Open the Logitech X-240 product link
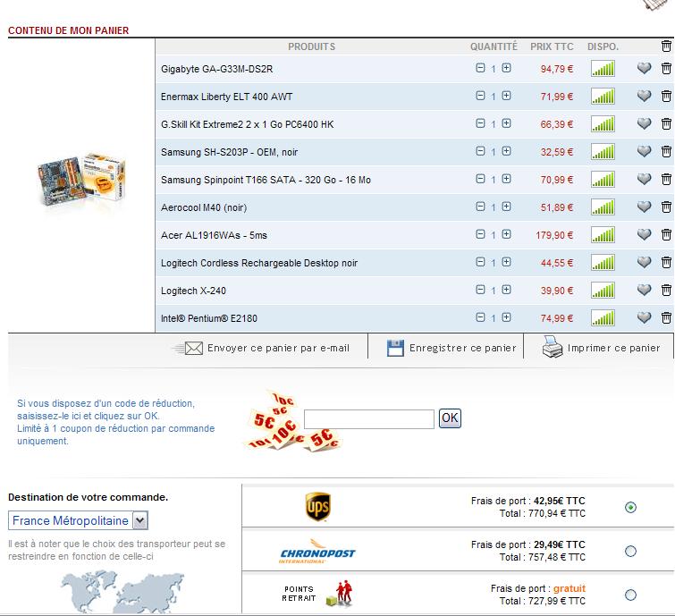 click(193, 291)
